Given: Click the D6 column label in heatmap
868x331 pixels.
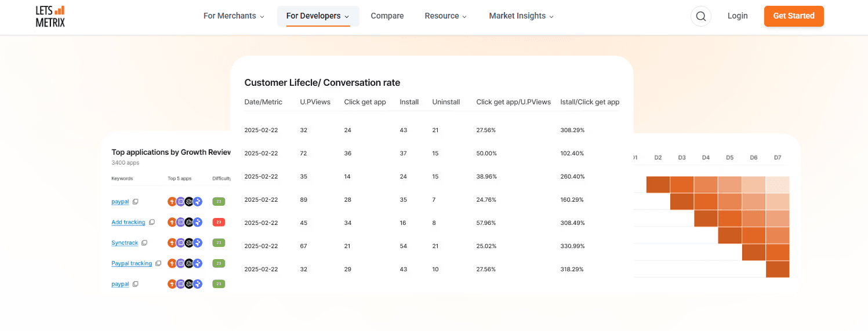Looking at the screenshot, I should [753, 158].
